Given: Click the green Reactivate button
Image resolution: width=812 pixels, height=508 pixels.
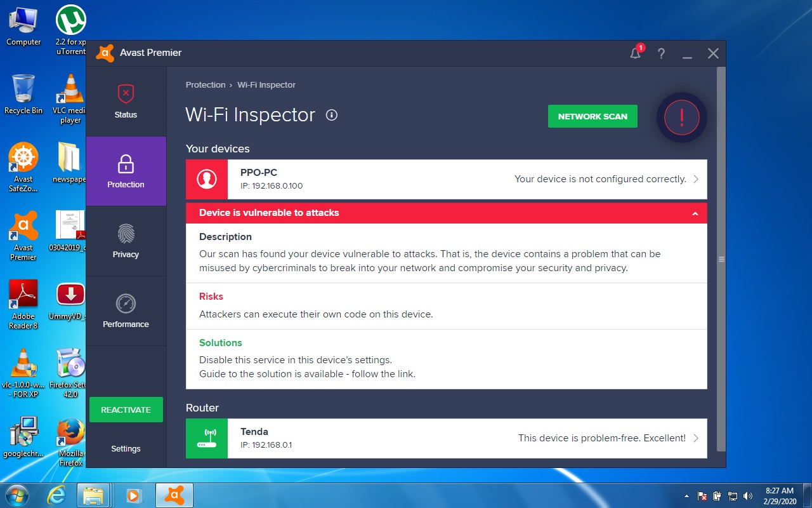Looking at the screenshot, I should 126,410.
